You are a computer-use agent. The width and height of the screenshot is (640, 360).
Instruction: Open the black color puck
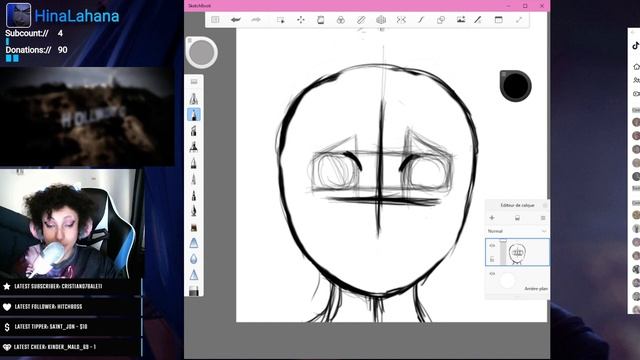[x=516, y=86]
